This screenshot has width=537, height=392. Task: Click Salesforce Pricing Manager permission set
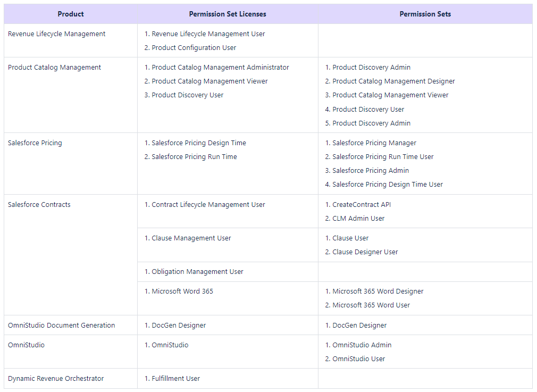point(374,143)
